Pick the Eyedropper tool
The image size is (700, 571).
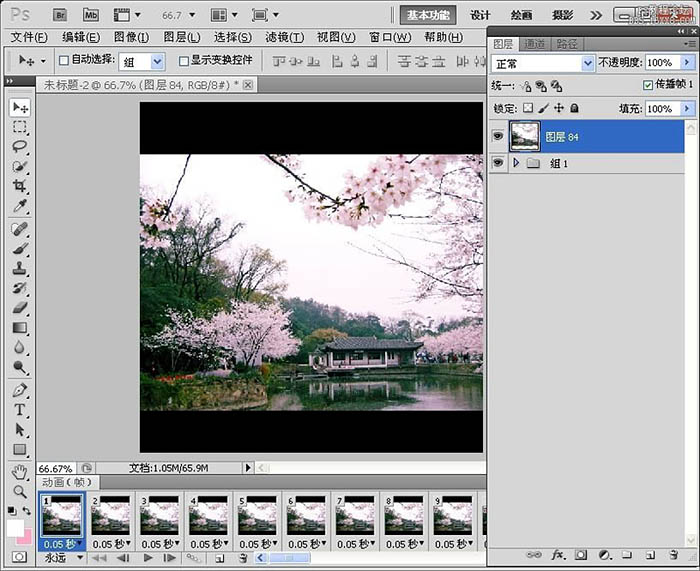19,207
